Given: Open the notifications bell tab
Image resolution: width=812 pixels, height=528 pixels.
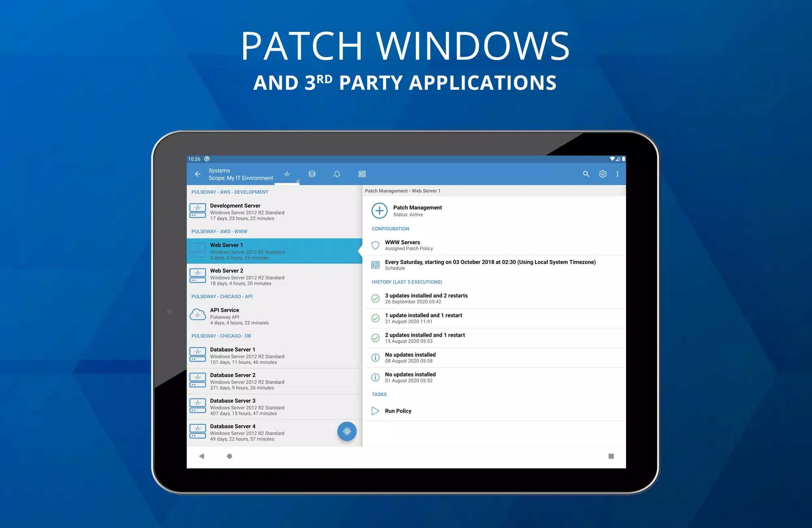Looking at the screenshot, I should click(337, 174).
